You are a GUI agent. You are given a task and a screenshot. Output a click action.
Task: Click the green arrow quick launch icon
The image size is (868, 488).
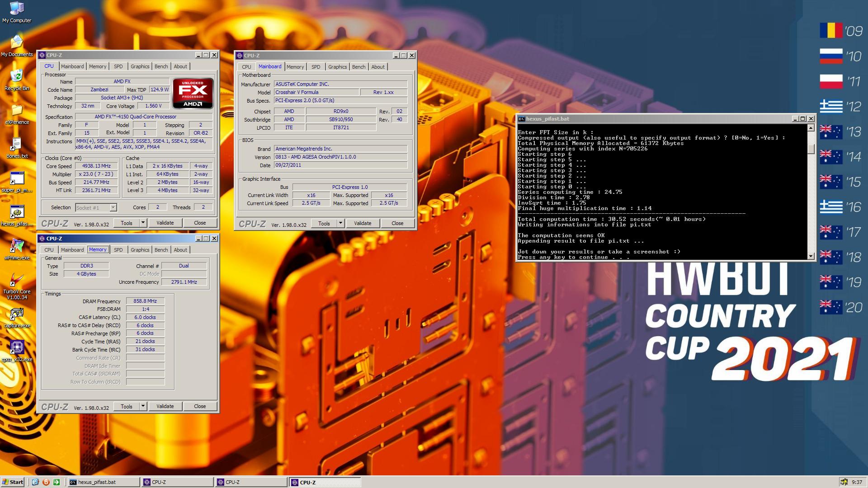pos(57,482)
